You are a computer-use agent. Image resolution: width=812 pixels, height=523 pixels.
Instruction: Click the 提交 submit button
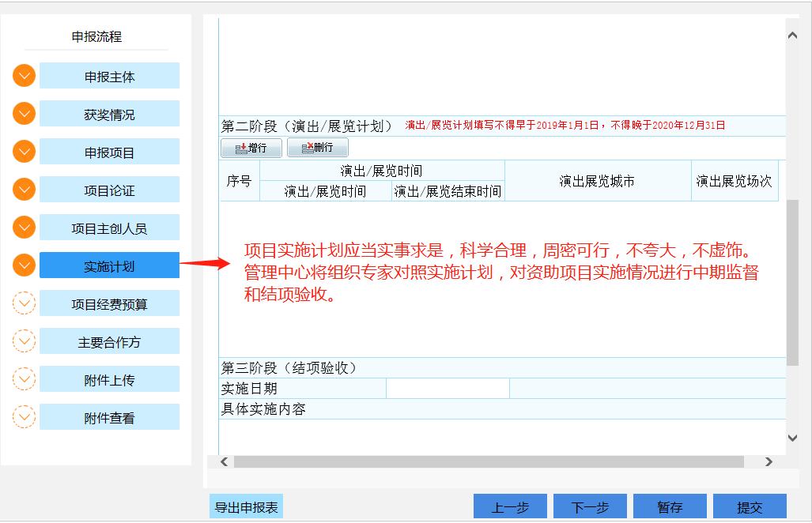749,506
